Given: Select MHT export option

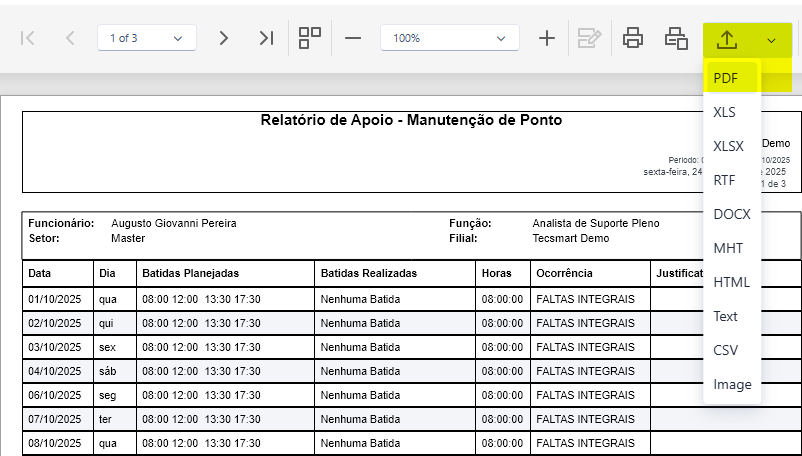Looking at the screenshot, I should pyautogui.click(x=732, y=248).
